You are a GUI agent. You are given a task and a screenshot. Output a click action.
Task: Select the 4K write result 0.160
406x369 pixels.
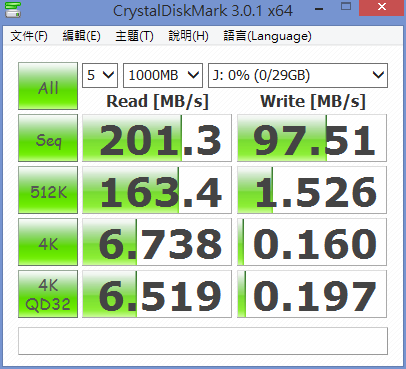[x=312, y=242]
